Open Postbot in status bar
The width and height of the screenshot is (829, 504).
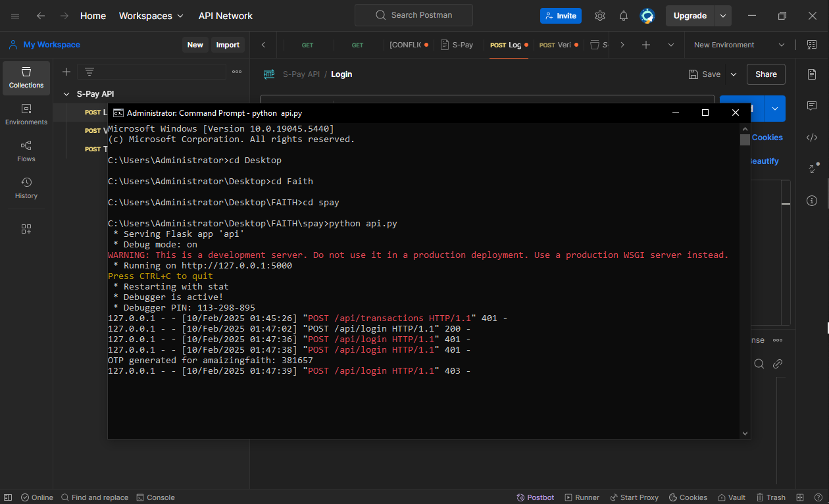coord(536,497)
